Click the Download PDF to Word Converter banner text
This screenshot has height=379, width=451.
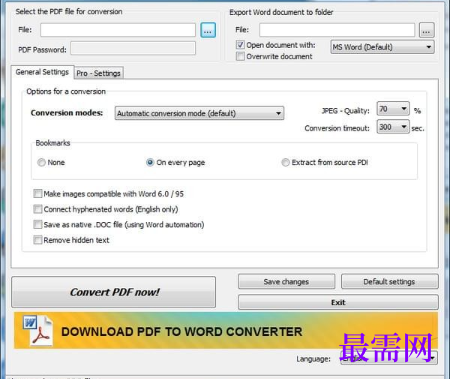[182, 332]
